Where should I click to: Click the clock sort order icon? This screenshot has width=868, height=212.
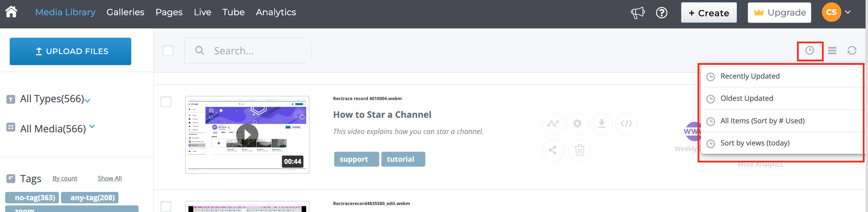pyautogui.click(x=809, y=51)
